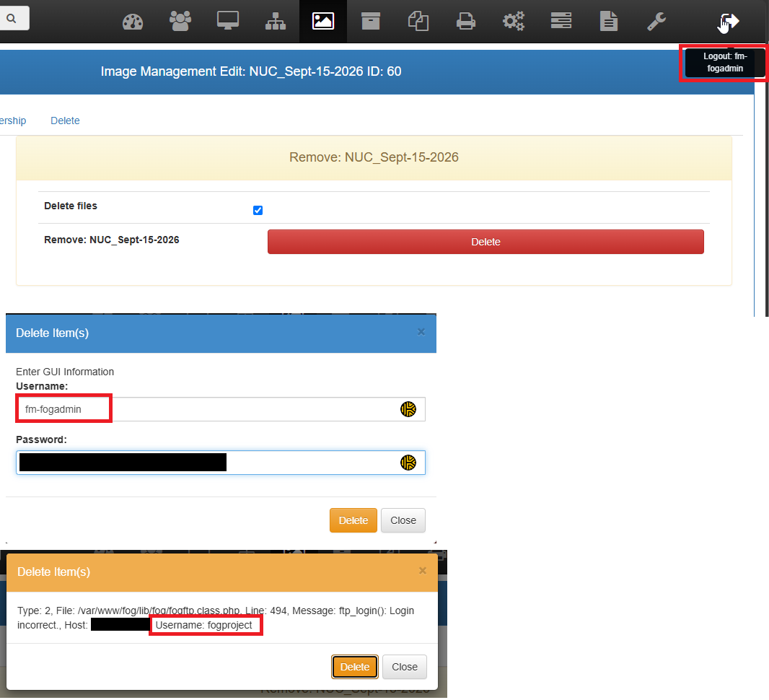Uncheck the Delete files checkbox
Screen dimensions: 769x700
[x=258, y=211]
